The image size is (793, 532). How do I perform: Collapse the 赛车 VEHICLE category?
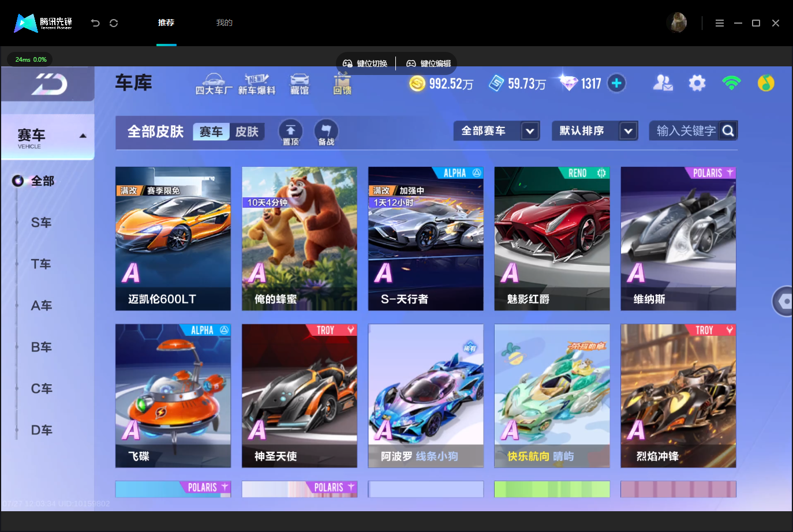click(x=48, y=137)
